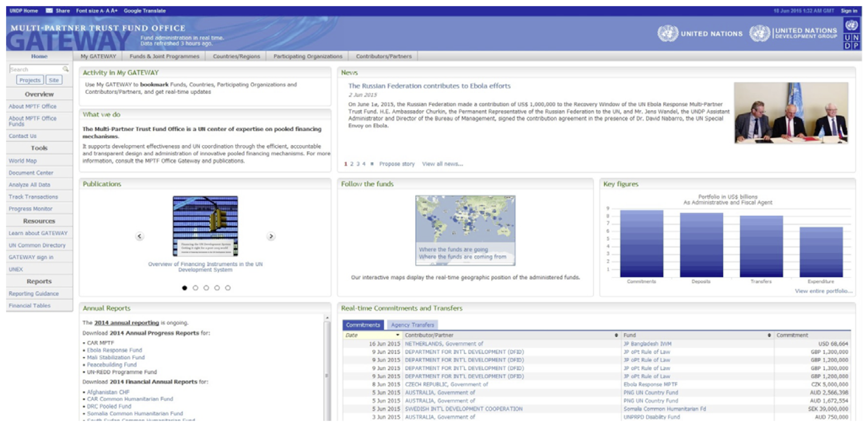The image size is (868, 435).
Task: Click the Commitments bar in Key figures chart
Action: click(641, 243)
